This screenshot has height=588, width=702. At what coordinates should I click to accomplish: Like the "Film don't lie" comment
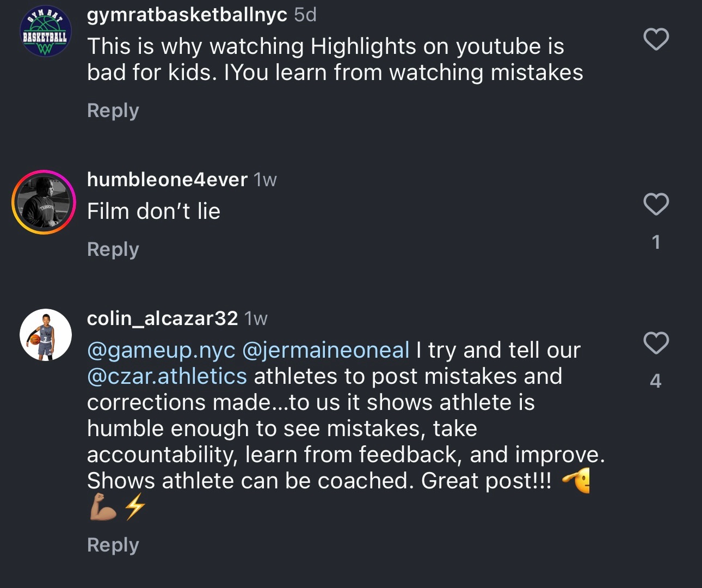(x=656, y=204)
